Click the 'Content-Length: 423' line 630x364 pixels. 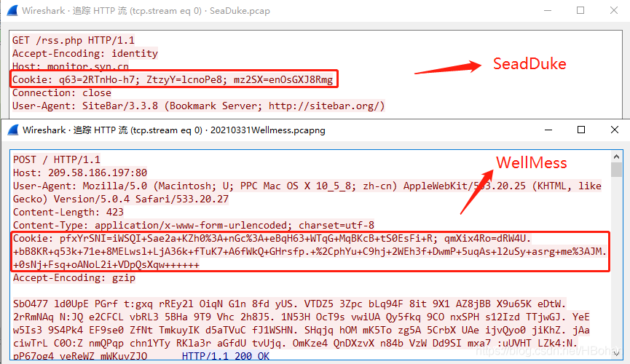68,212
